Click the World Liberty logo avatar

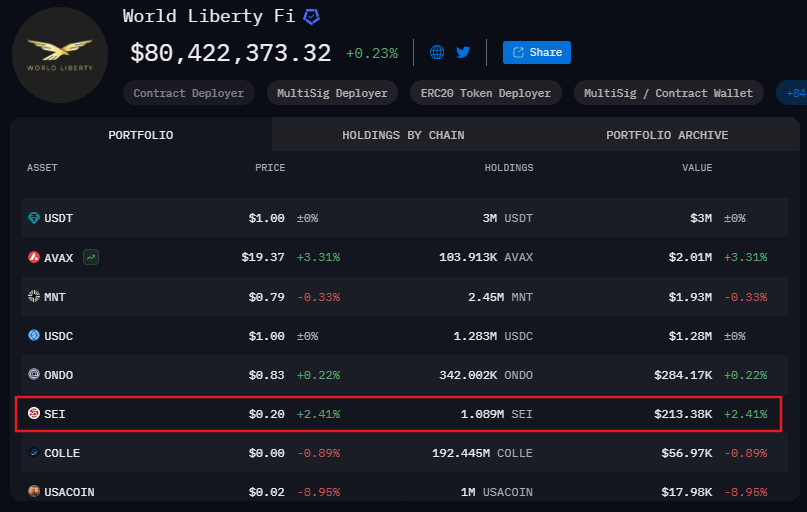click(60, 55)
